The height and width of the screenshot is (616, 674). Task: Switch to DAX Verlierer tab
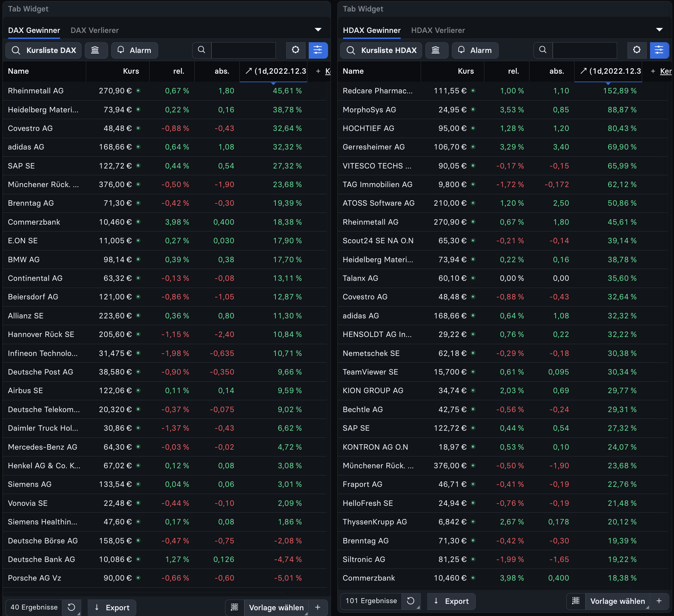point(95,30)
